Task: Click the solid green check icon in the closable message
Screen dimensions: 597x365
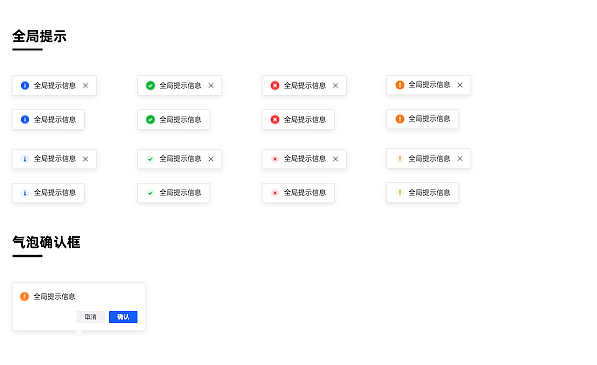Action: (150, 85)
